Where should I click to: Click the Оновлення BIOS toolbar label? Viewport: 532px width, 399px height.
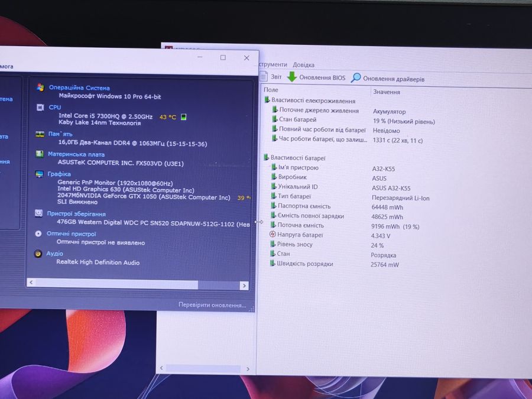tap(322, 77)
